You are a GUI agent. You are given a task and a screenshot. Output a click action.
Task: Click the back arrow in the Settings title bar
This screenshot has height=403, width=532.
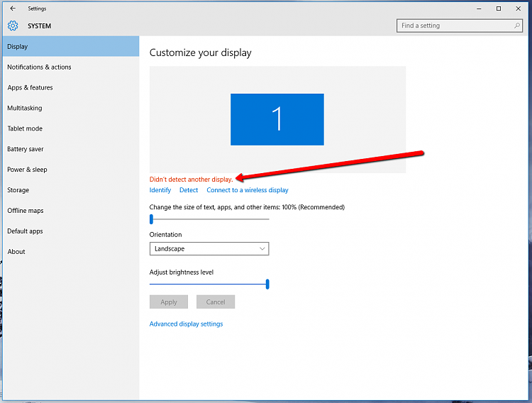pos(13,9)
